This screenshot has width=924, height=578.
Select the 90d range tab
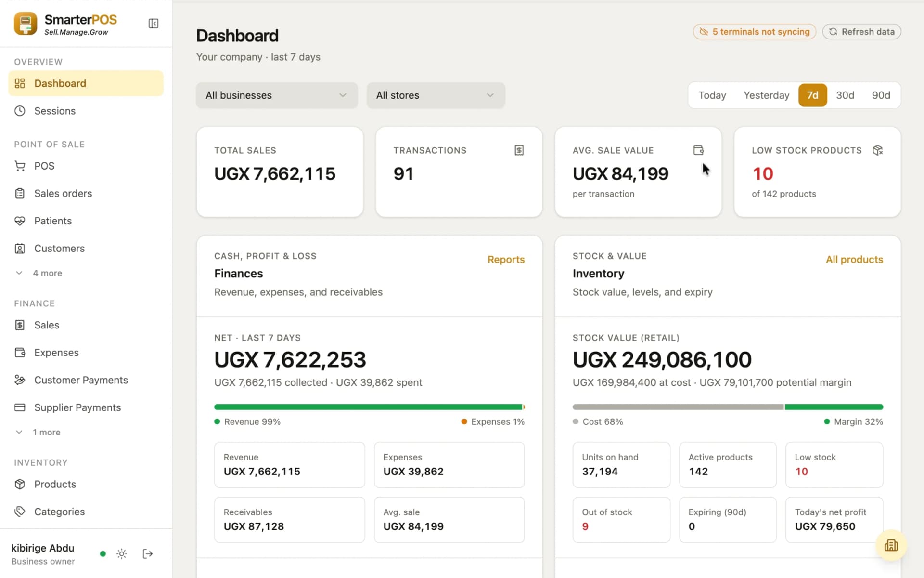(881, 95)
